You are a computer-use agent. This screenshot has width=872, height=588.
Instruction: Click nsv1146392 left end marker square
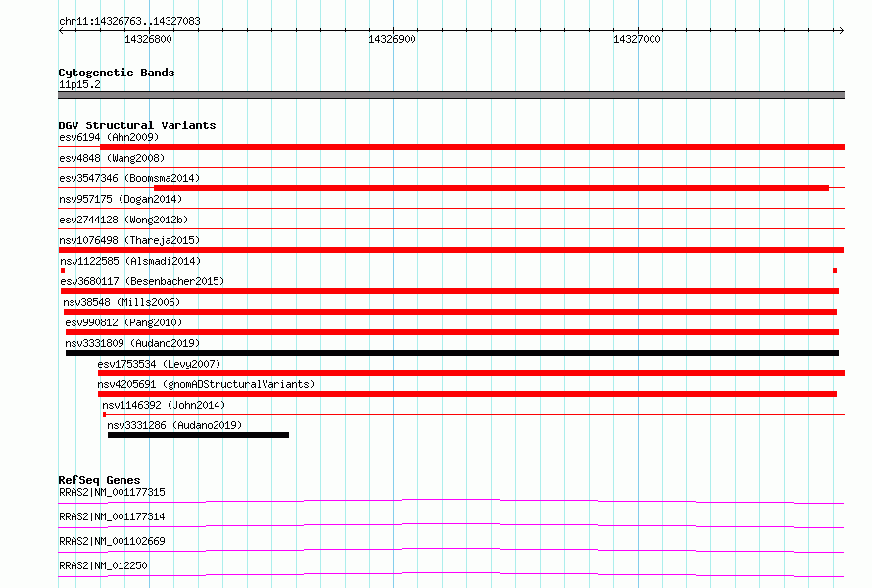tap(105, 415)
